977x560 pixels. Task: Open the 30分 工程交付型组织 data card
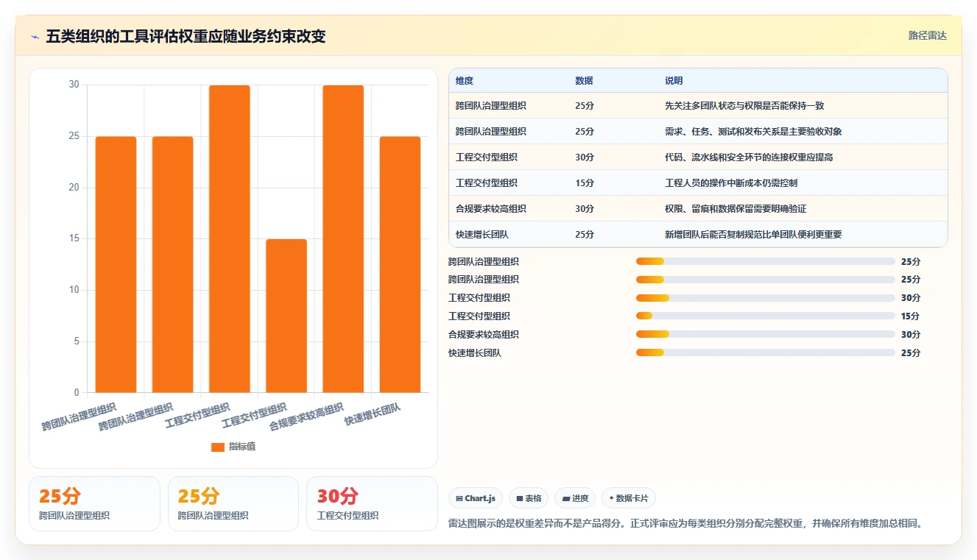click(372, 503)
